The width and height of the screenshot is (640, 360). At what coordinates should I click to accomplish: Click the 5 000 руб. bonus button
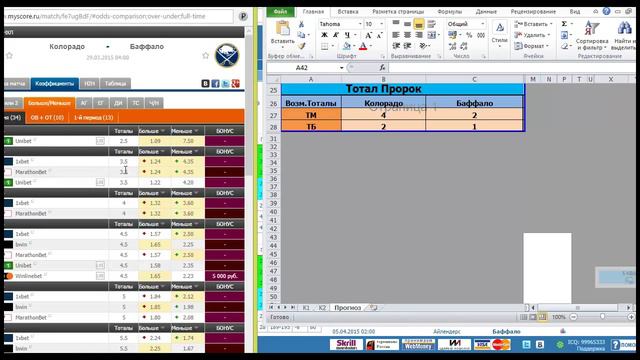[224, 276]
